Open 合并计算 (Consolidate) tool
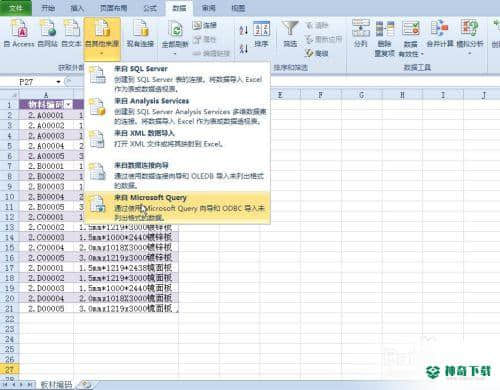This screenshot has height=390, width=500. click(x=440, y=33)
